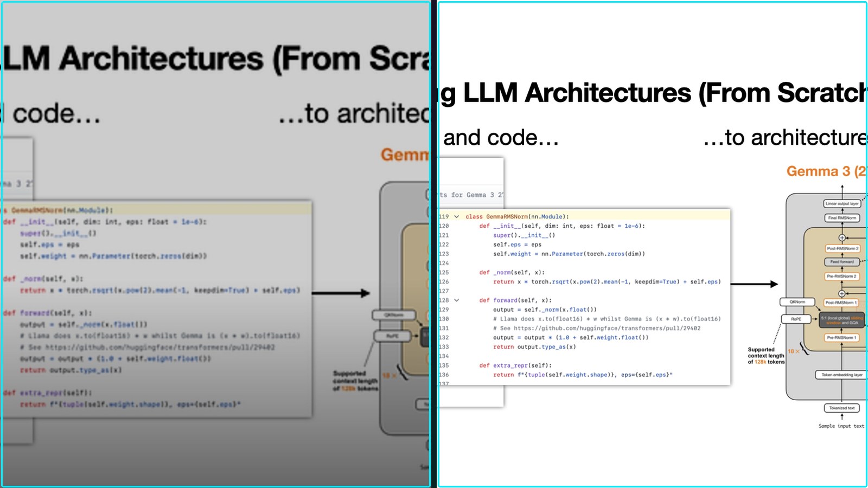
Task: Collapse the forward method fold chevron
Action: pos(457,300)
